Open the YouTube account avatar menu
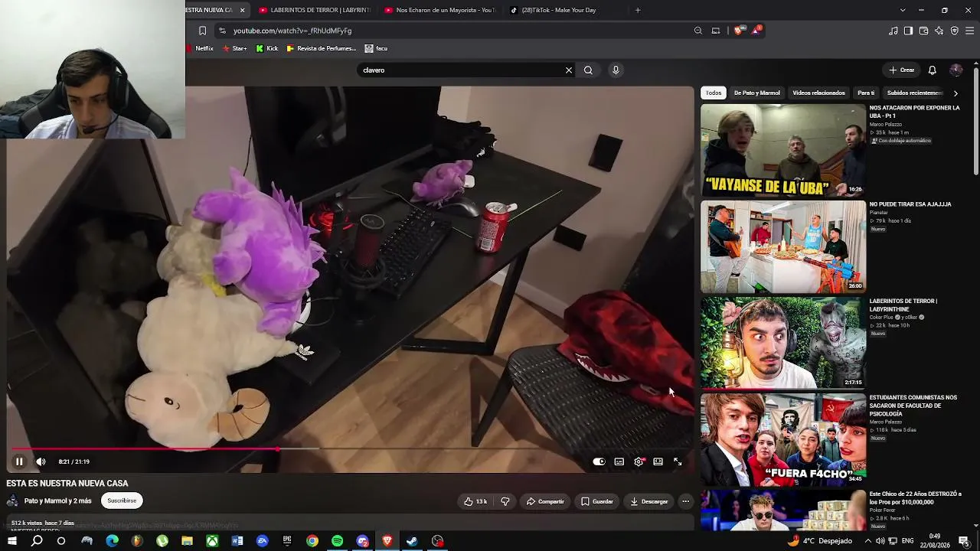980x551 pixels. (x=956, y=70)
